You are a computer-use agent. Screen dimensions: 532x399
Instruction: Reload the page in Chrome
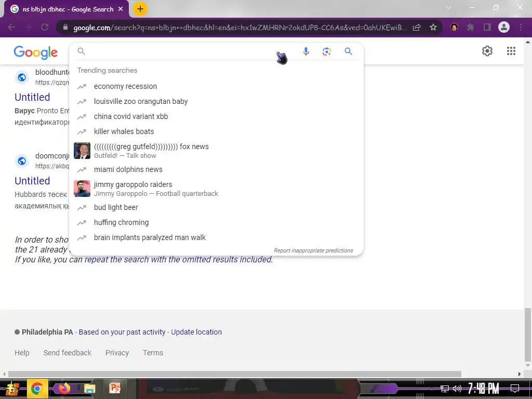(45, 27)
